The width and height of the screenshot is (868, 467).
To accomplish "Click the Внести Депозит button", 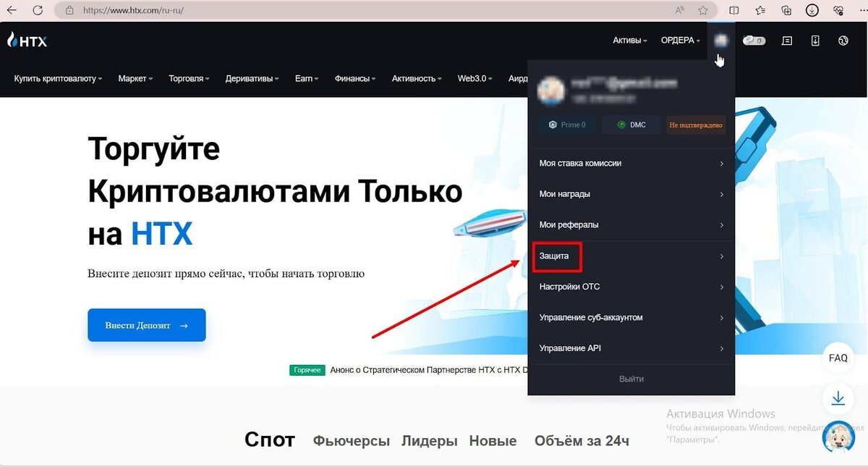I will tap(147, 325).
